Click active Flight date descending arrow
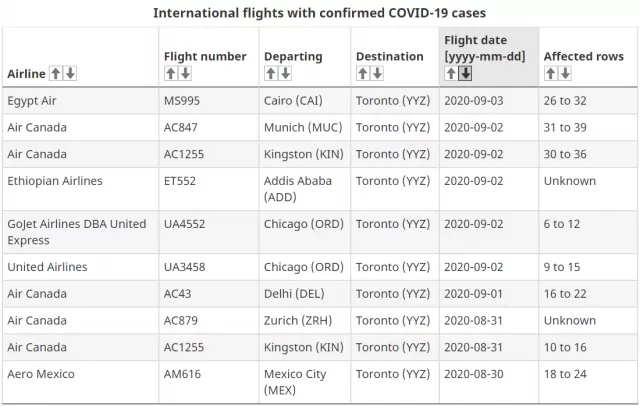The height and width of the screenshot is (406, 640). point(465,73)
